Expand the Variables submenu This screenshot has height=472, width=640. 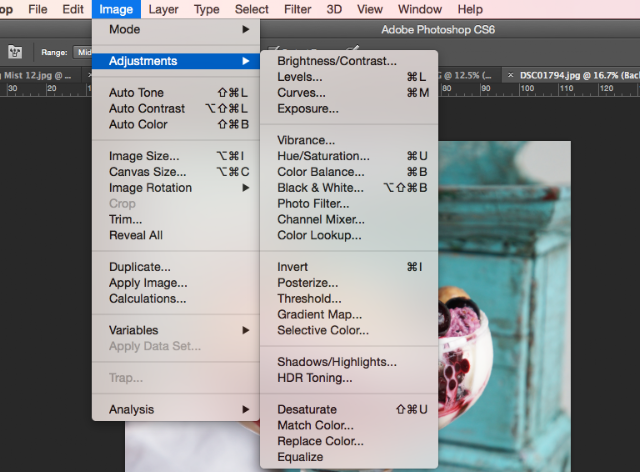[176, 330]
